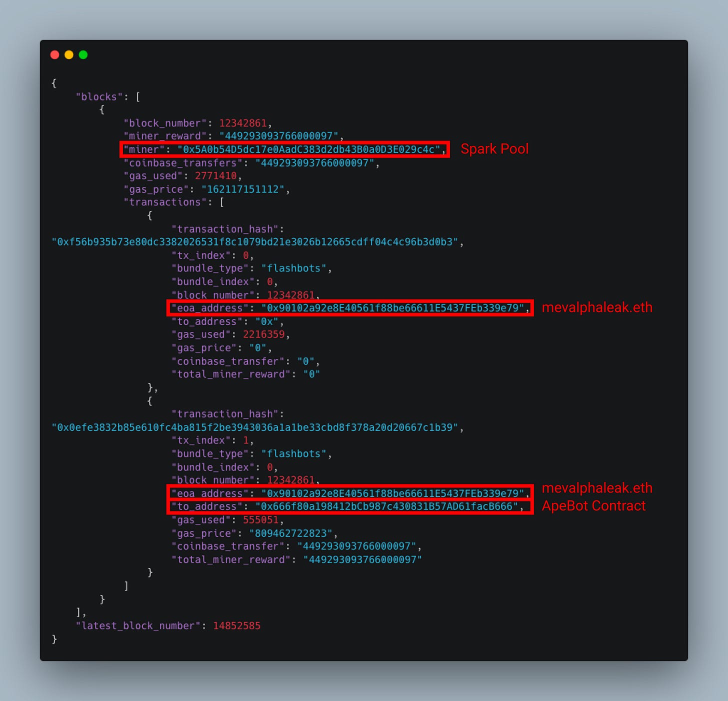Click the miner_reward value
The width and height of the screenshot is (728, 701).
point(281,136)
